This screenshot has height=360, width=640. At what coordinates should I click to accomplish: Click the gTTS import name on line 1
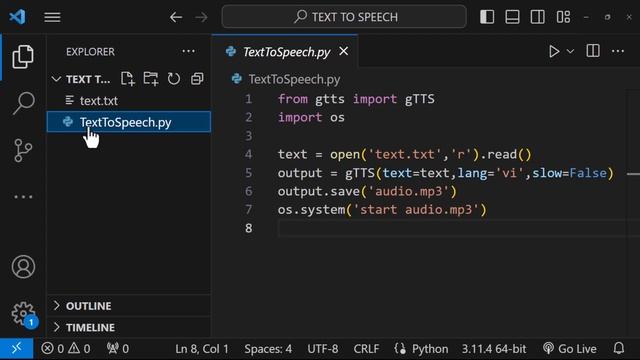[420, 99]
